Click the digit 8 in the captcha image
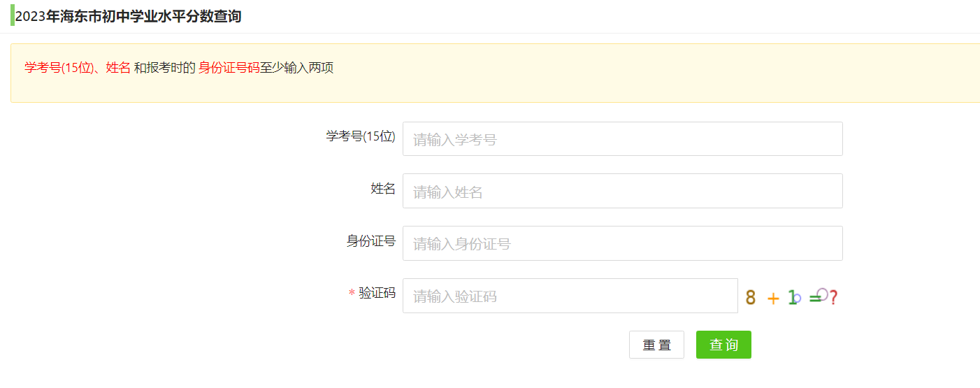980x388 pixels. 751,298
